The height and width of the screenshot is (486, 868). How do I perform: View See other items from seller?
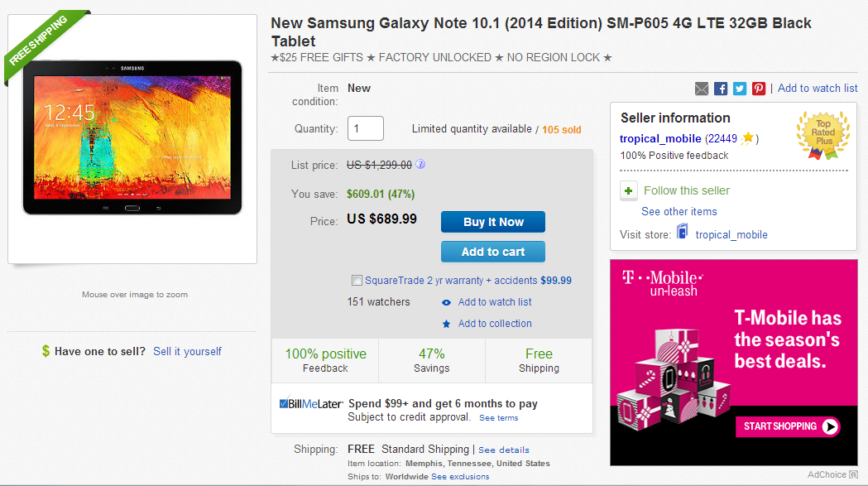(679, 212)
